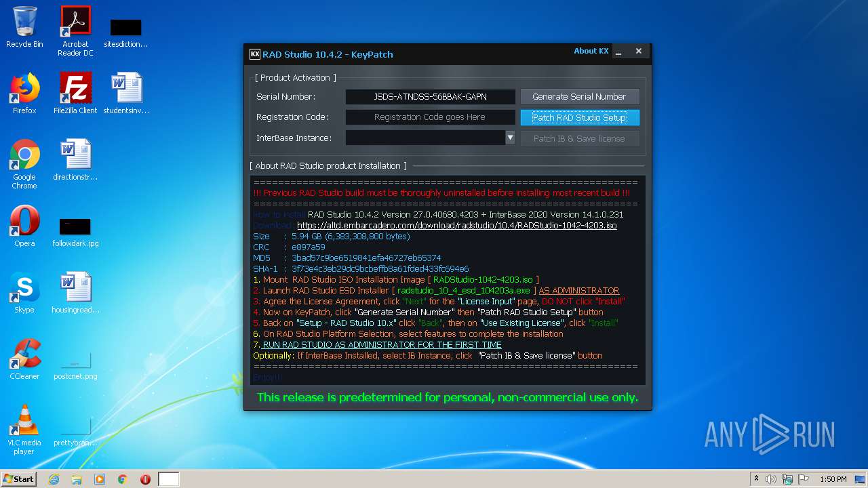The height and width of the screenshot is (488, 868).
Task: Click the 'InterBase Instance:' label
Action: (294, 138)
